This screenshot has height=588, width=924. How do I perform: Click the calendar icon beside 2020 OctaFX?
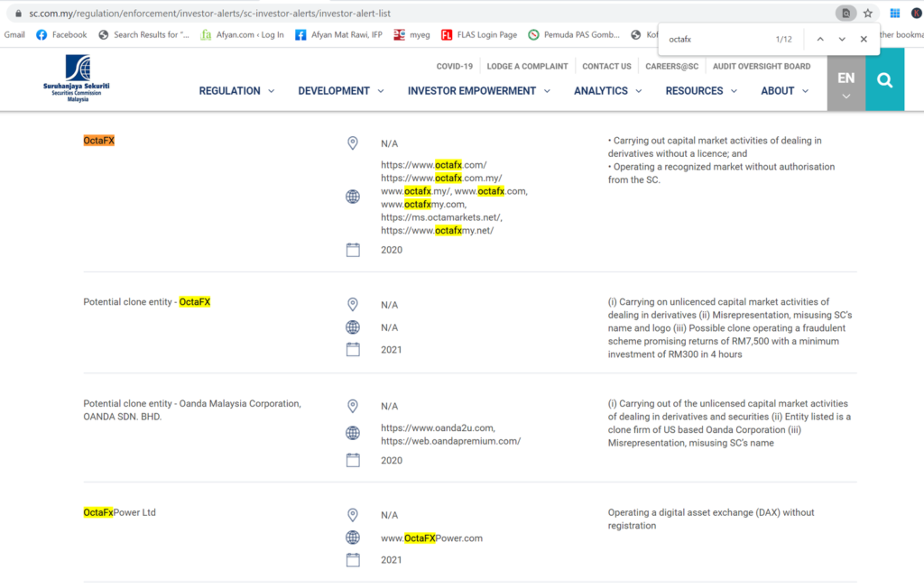pyautogui.click(x=353, y=250)
